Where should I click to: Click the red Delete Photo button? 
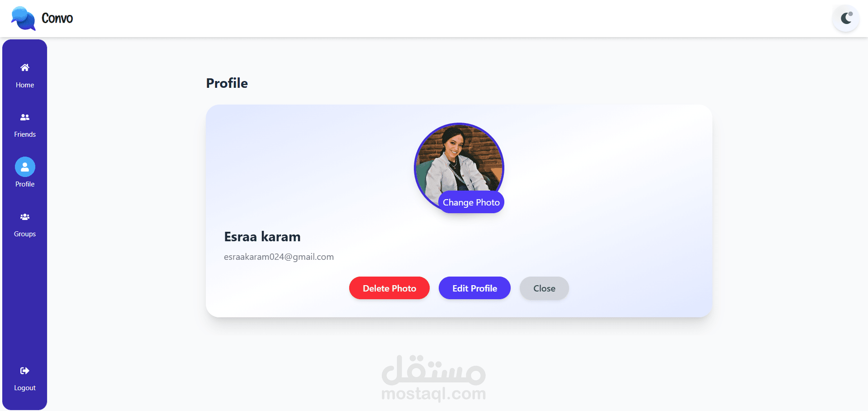(389, 288)
